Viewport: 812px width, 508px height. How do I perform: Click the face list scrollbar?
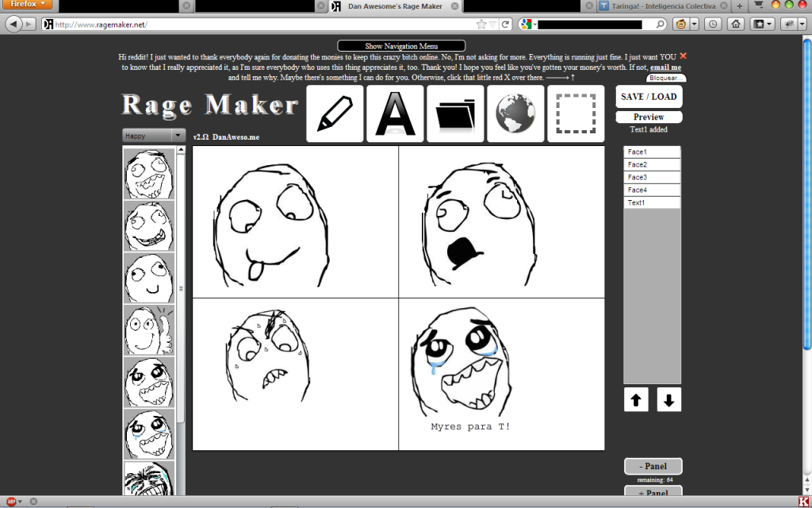point(181,288)
